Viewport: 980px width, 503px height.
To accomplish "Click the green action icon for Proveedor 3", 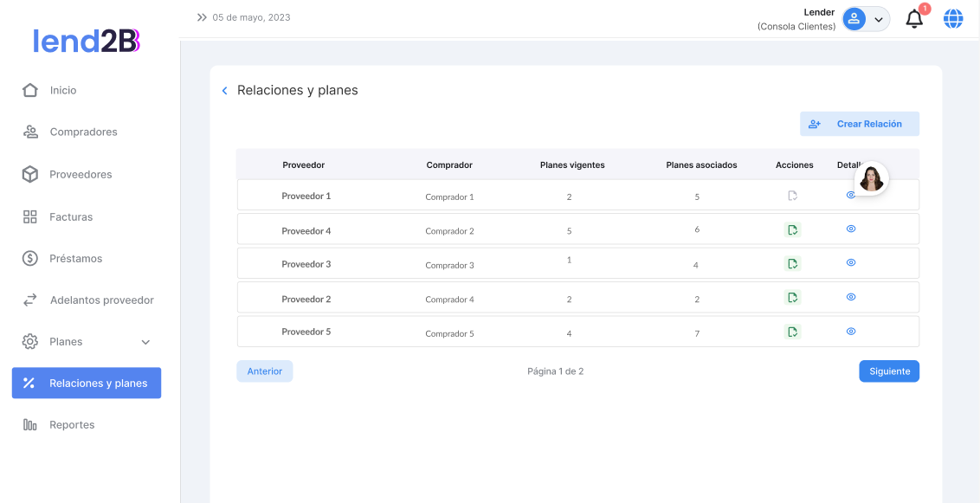I will 792,263.
